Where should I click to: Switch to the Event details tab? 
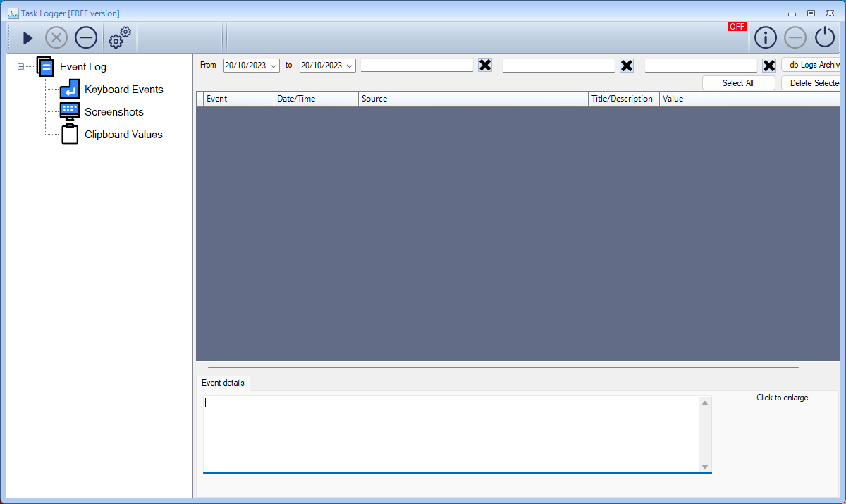tap(223, 383)
